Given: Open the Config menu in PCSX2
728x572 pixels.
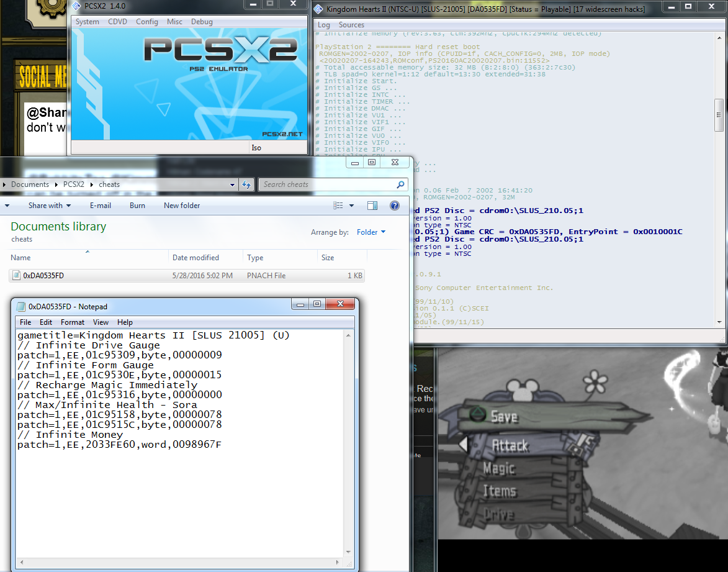Looking at the screenshot, I should [x=146, y=22].
